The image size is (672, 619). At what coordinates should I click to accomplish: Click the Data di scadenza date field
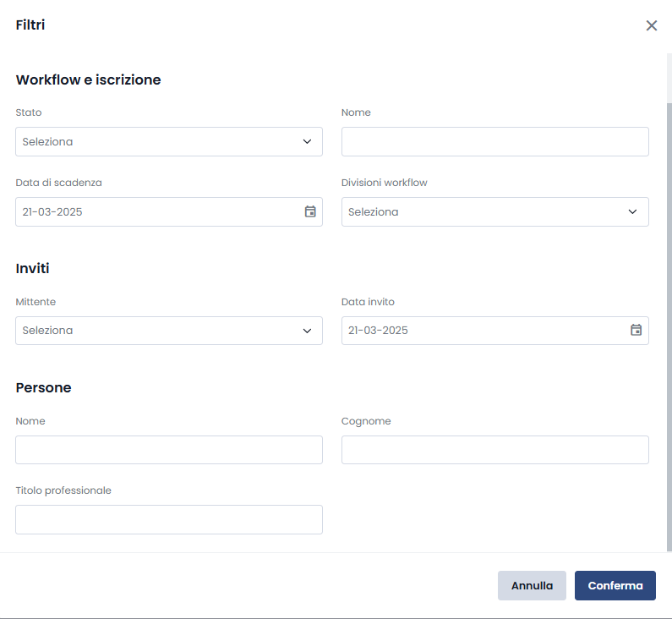pos(169,211)
